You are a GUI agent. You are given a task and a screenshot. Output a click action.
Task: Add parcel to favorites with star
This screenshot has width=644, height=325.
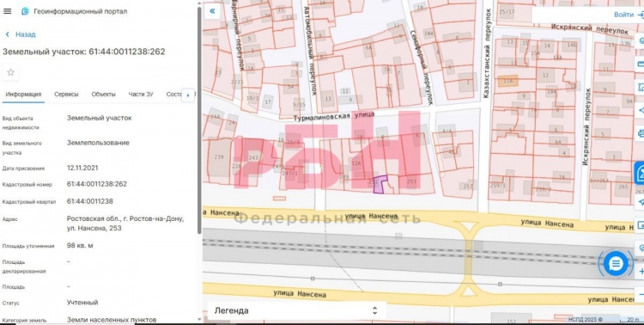tap(10, 72)
